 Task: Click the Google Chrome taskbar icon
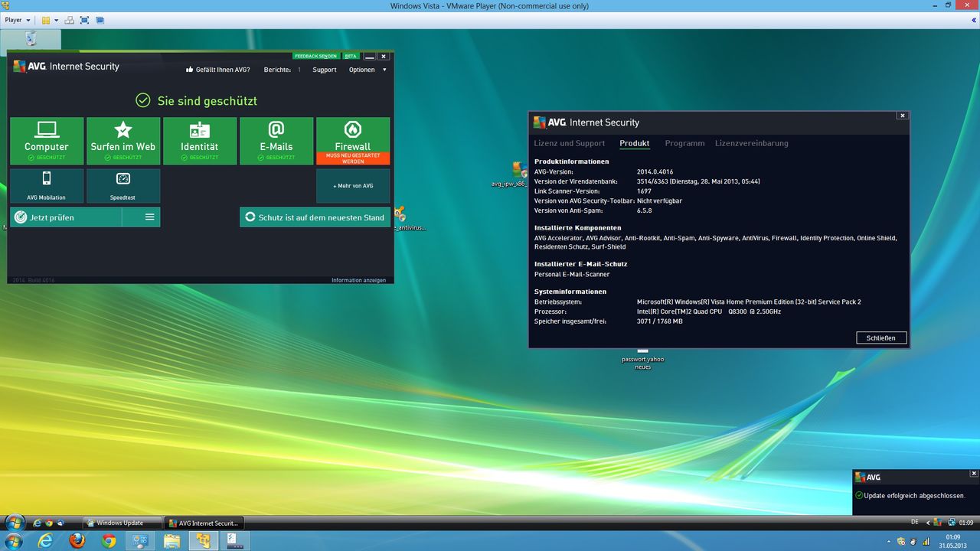[x=109, y=541]
